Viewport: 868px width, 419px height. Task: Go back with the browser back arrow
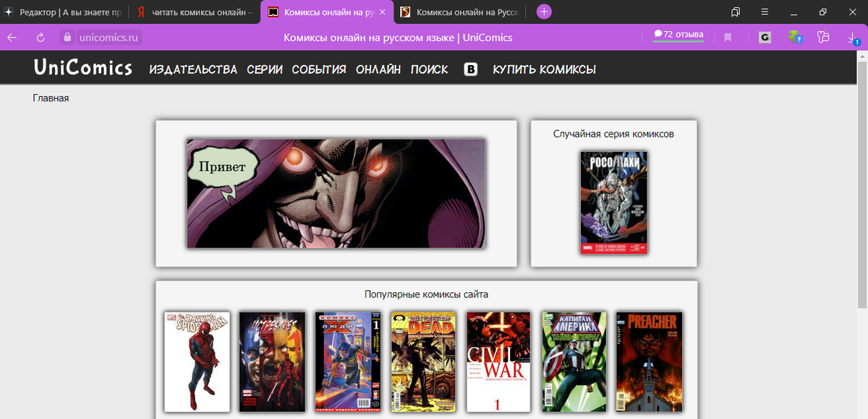pyautogui.click(x=12, y=37)
